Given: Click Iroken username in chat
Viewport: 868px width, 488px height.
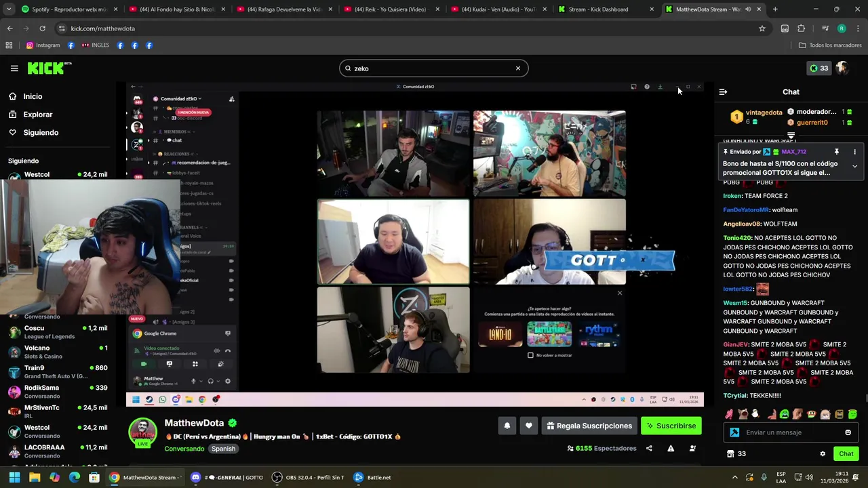Looking at the screenshot, I should coord(732,196).
